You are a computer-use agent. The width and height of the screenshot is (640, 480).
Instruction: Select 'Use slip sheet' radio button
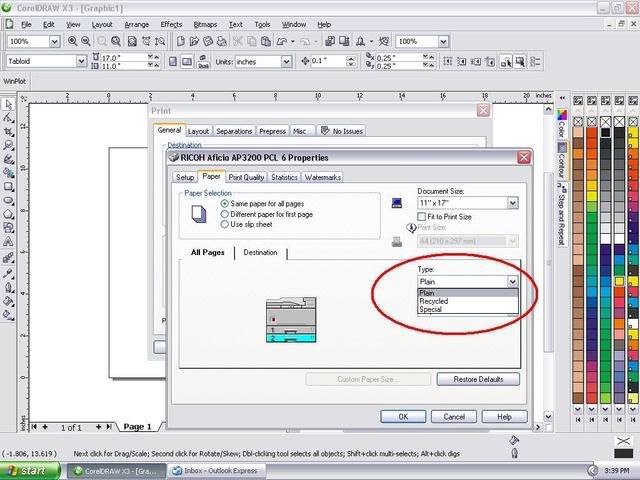coord(224,224)
